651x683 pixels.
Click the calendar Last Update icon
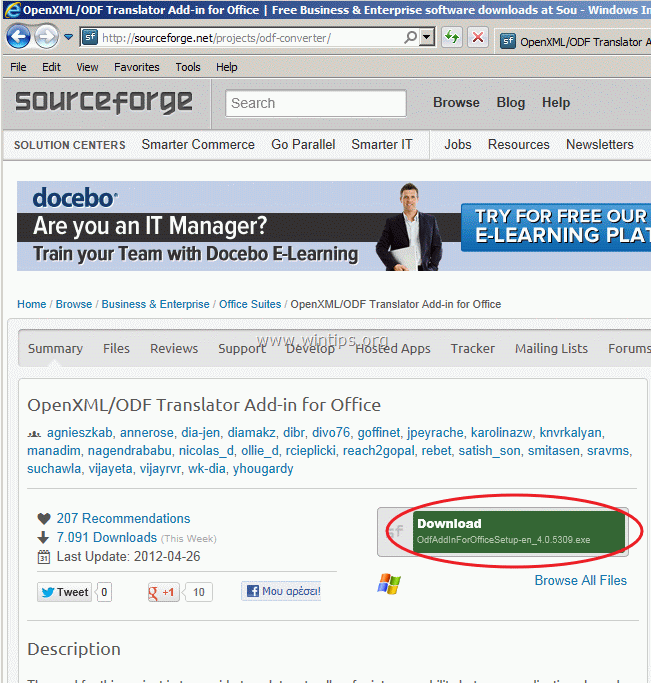pos(44,557)
